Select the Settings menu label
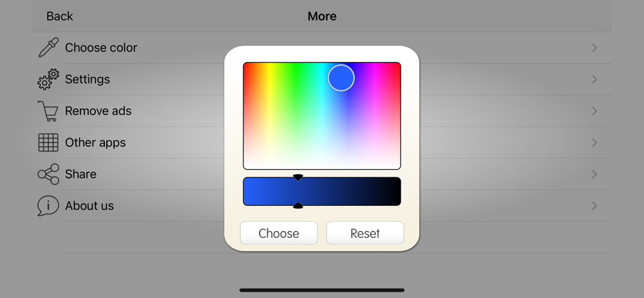Screen dimensions: 644x298 [x=88, y=79]
